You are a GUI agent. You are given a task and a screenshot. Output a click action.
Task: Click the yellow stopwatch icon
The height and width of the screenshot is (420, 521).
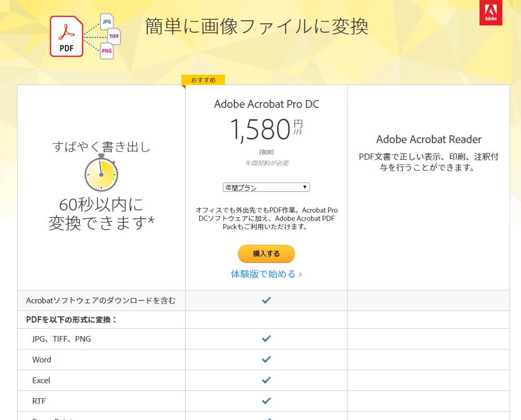[101, 173]
